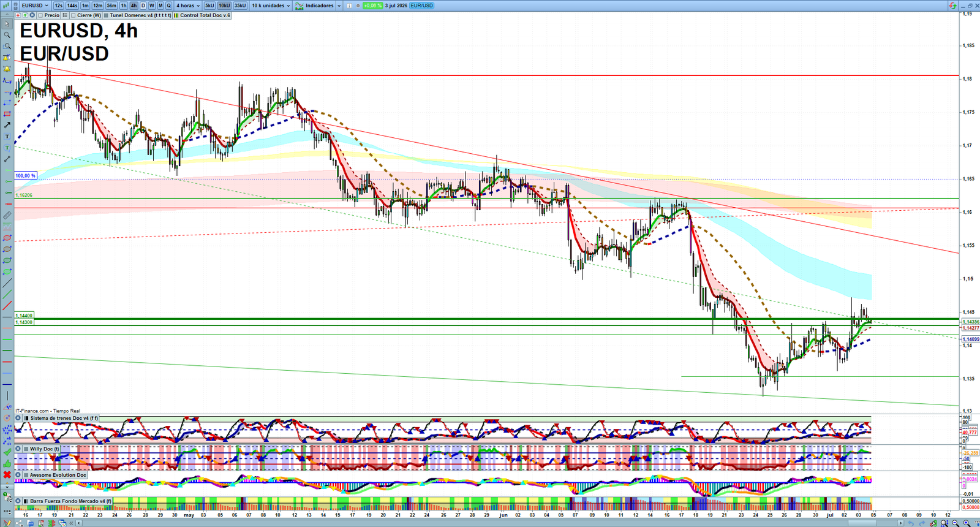Click the Indicadores button
The width and height of the screenshot is (980, 527).
pos(314,6)
